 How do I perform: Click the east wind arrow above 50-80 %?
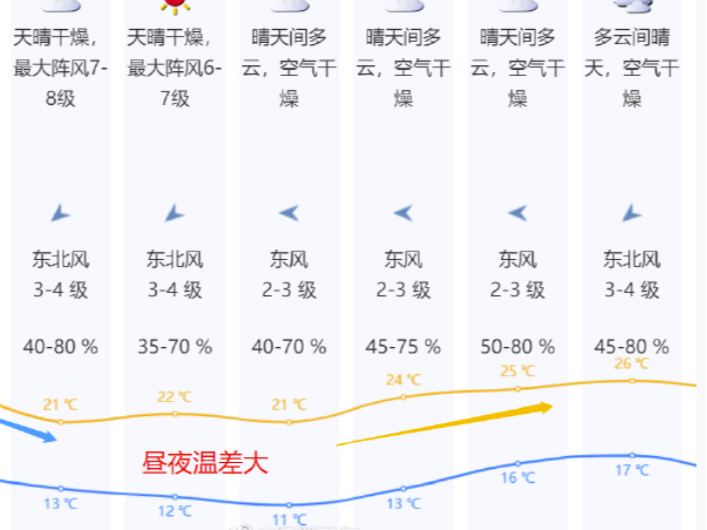517,212
